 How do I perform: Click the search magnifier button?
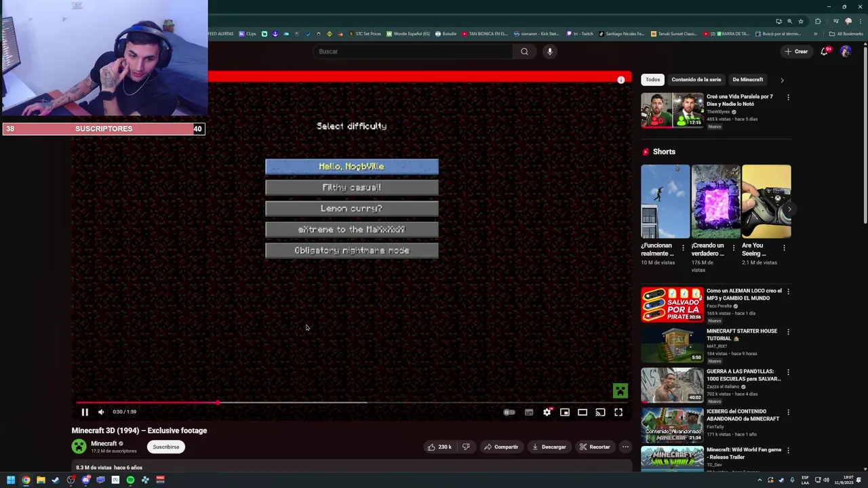click(x=524, y=52)
